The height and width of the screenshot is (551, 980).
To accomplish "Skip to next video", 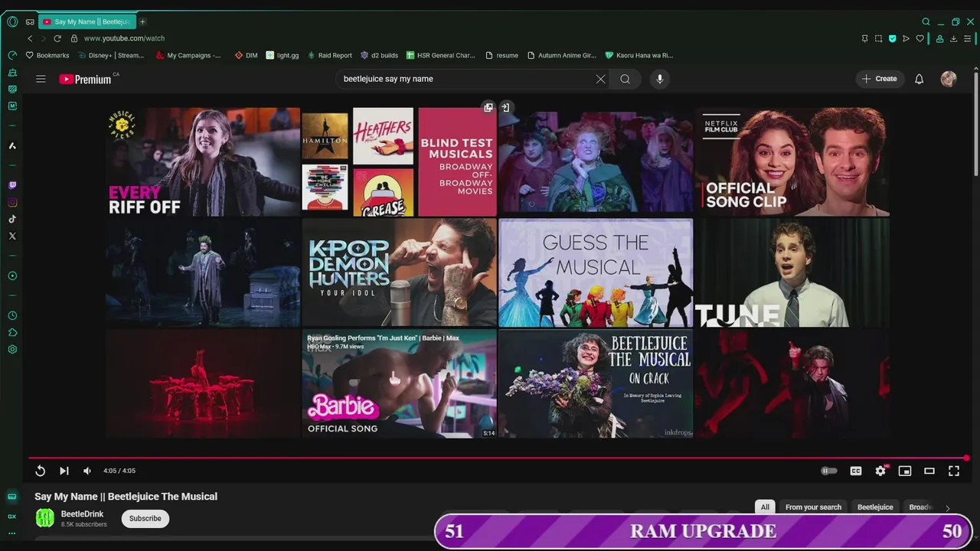I will tap(64, 471).
